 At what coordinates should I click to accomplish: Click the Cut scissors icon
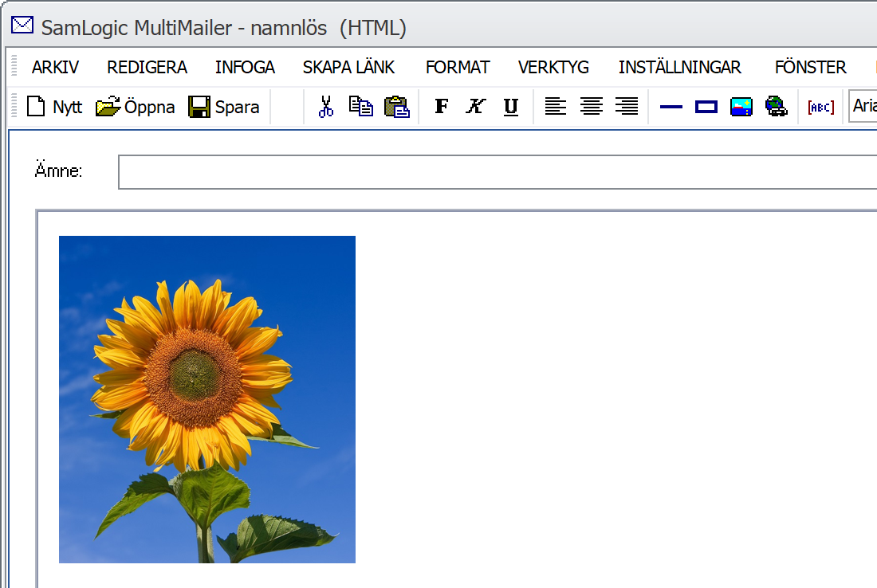[325, 106]
